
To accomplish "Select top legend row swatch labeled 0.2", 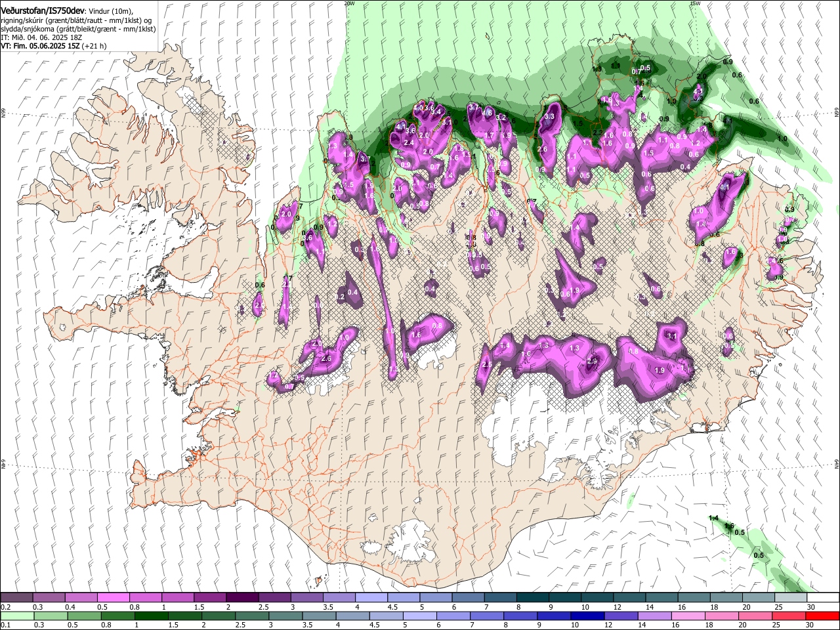I will [16, 597].
